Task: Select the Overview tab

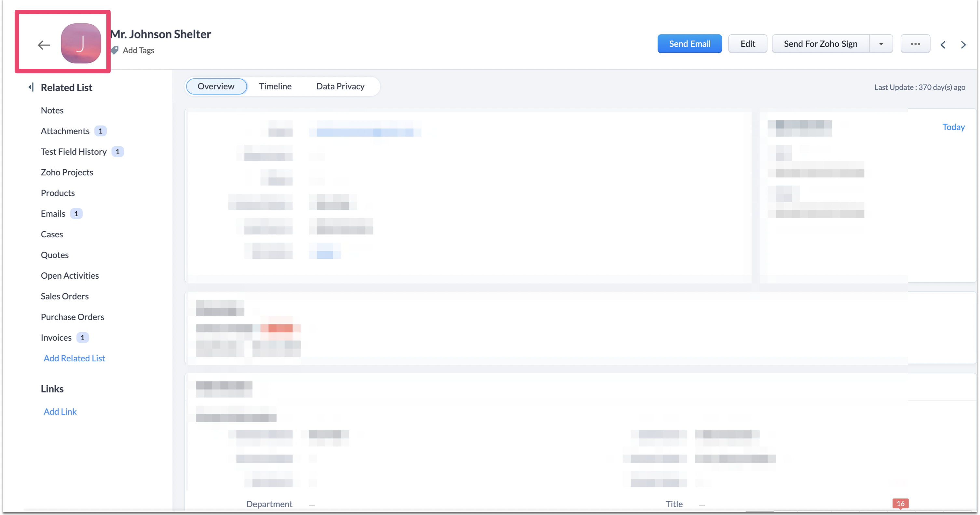Action: click(216, 86)
